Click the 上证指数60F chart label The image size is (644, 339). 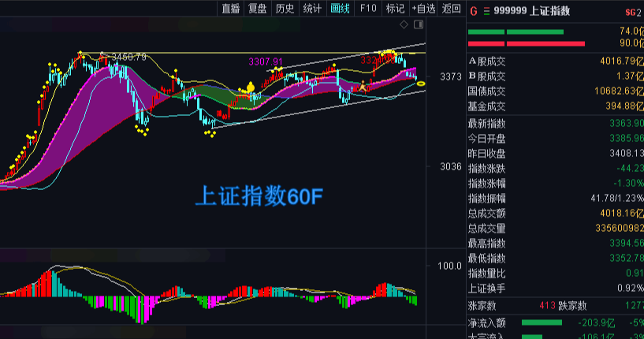[259, 196]
